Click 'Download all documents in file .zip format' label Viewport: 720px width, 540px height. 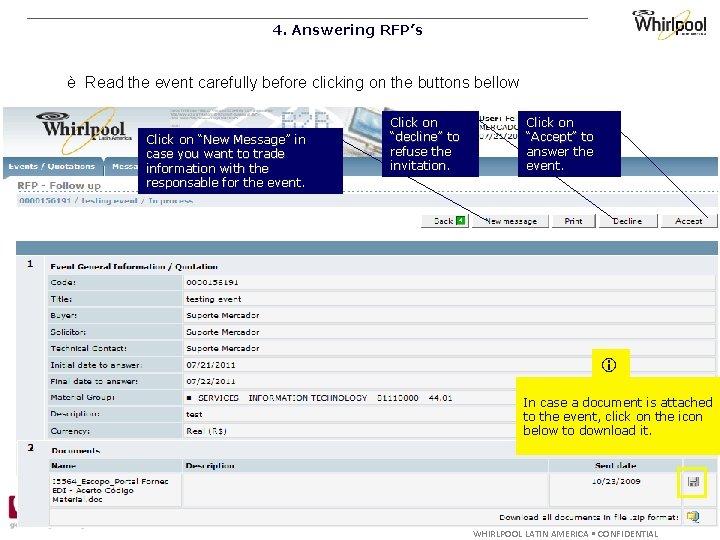click(589, 518)
